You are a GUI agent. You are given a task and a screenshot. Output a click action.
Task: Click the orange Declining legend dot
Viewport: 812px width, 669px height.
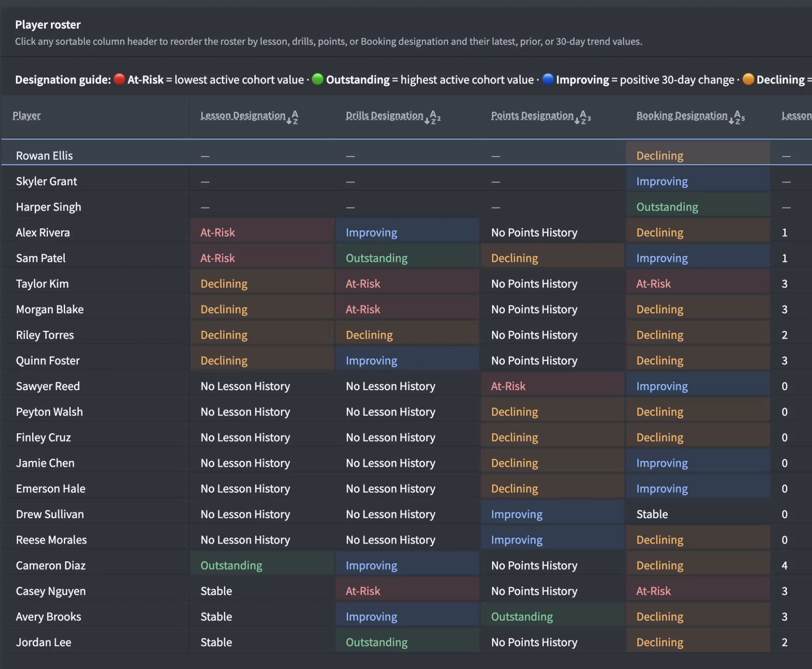(x=748, y=79)
